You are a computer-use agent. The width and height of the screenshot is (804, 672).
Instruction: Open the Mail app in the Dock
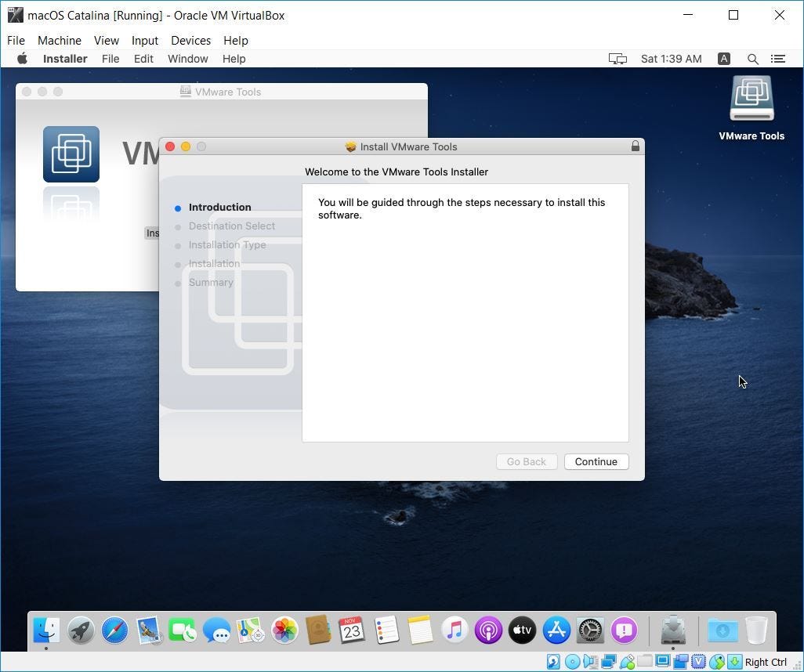149,630
